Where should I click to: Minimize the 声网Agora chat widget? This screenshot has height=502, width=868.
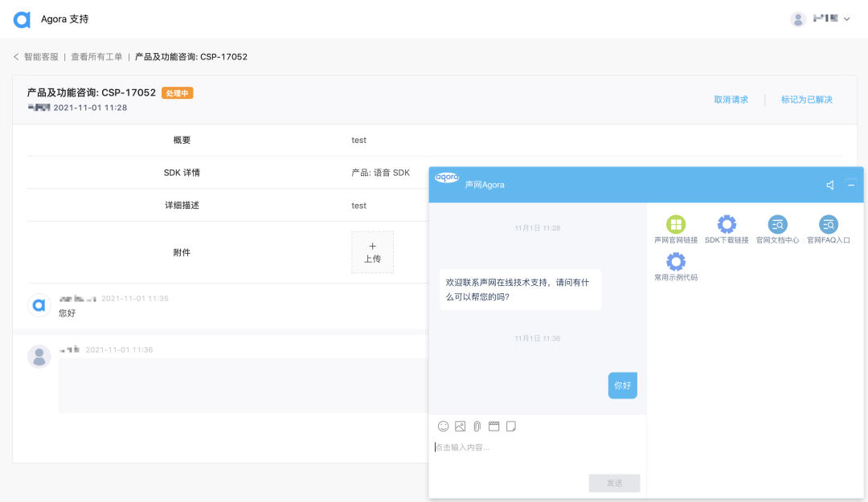tap(851, 185)
